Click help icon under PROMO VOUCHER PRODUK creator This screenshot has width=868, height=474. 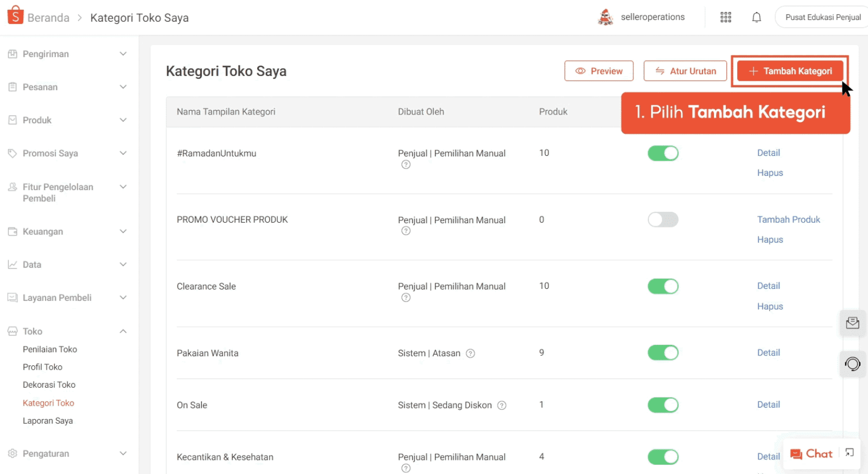pyautogui.click(x=406, y=231)
